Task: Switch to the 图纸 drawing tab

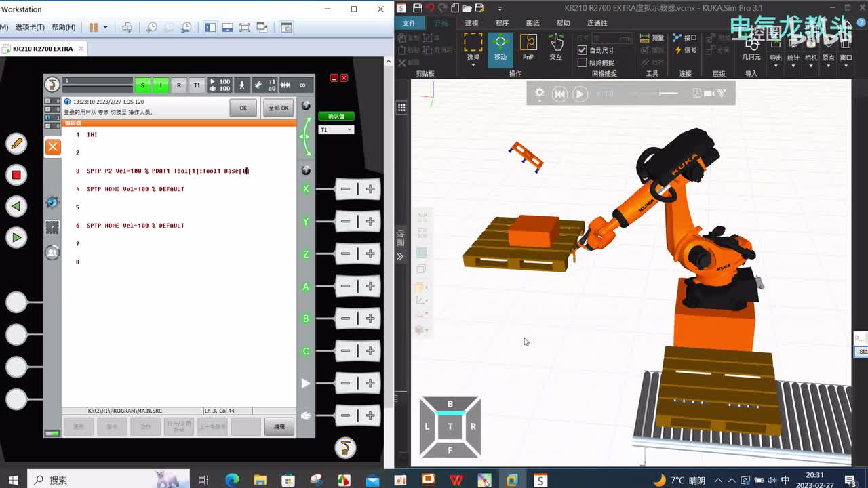Action: (x=533, y=23)
